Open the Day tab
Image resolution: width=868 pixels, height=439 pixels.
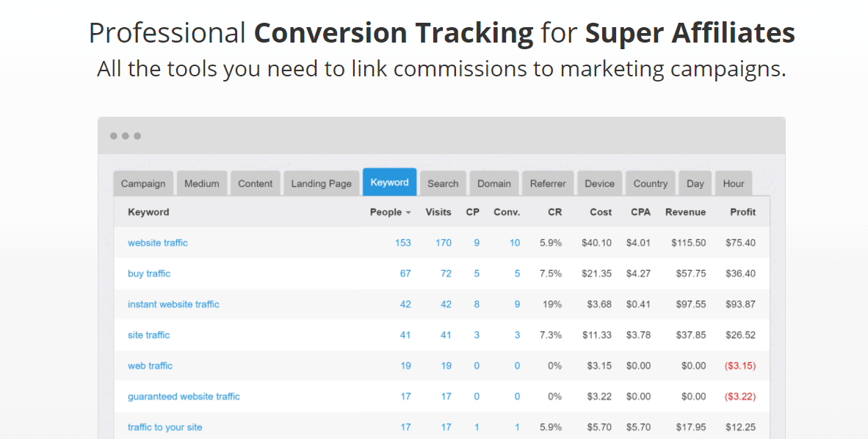[x=695, y=184]
